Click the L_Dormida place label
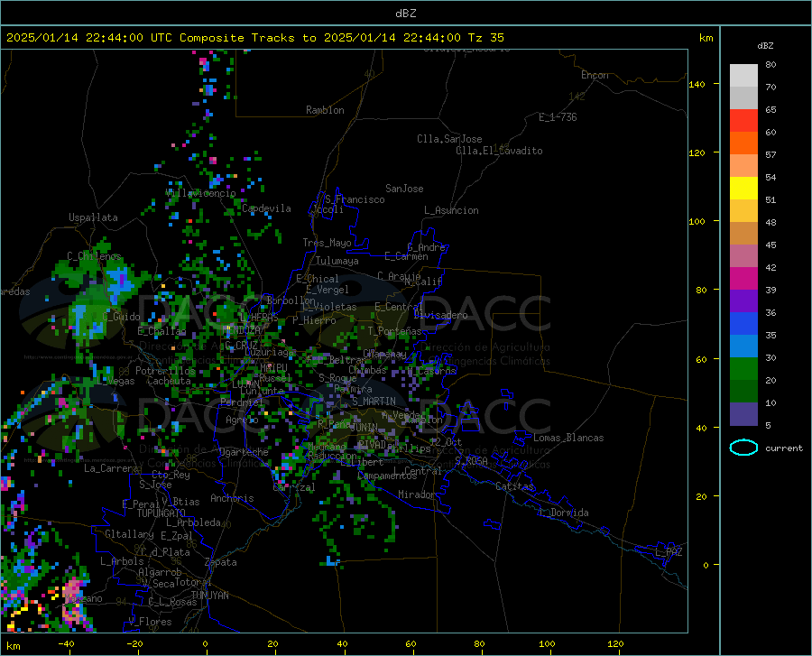 563,513
